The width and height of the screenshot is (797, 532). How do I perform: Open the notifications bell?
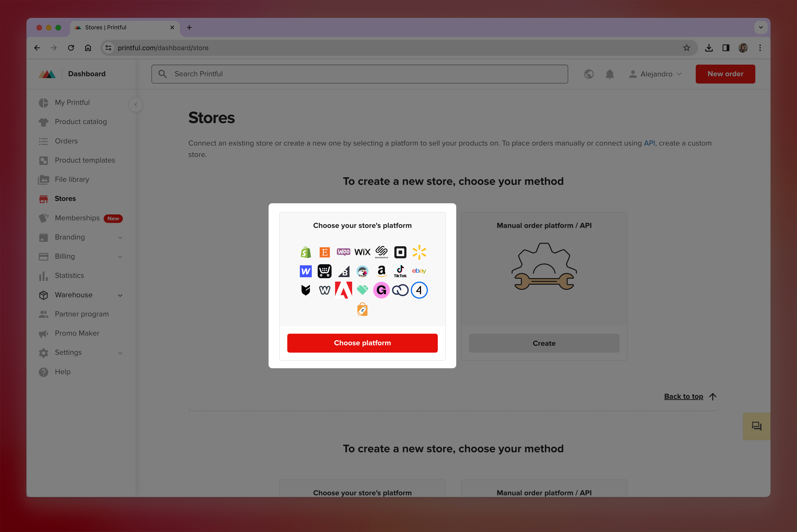pos(610,74)
